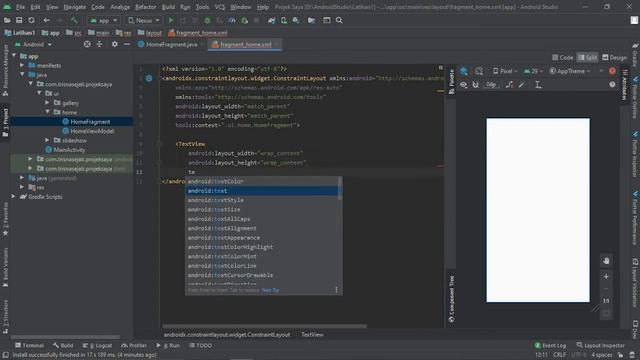Image resolution: width=640 pixels, height=360 pixels.
Task: Open the Event Log
Action: pos(550,346)
